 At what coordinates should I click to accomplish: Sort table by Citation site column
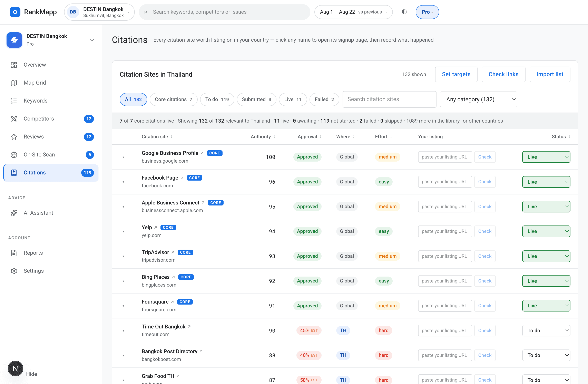[x=157, y=137]
